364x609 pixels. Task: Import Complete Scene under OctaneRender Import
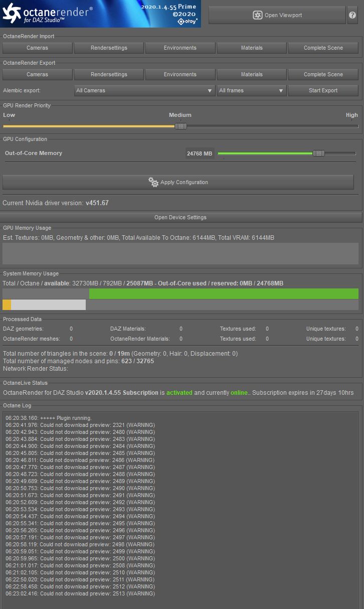click(x=323, y=48)
